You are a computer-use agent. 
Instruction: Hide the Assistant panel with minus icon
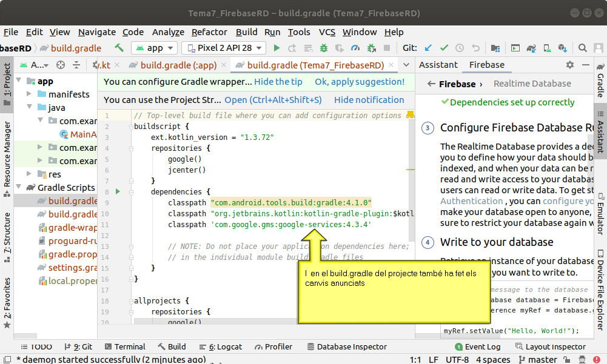[x=586, y=65]
